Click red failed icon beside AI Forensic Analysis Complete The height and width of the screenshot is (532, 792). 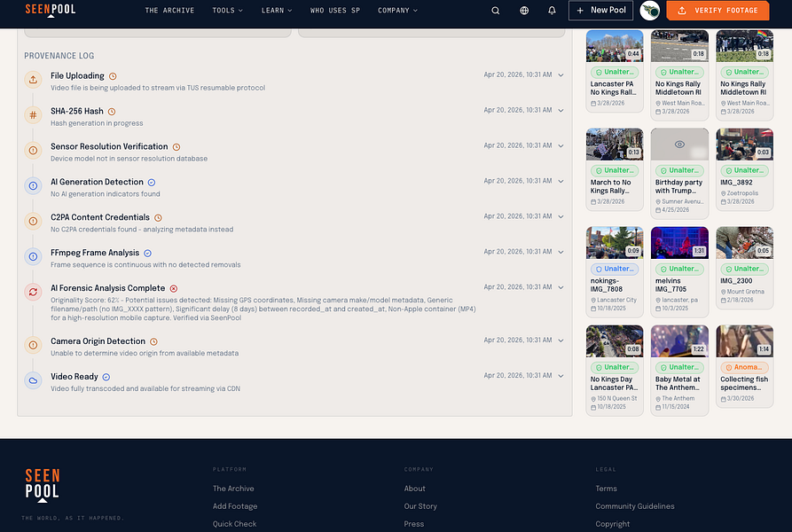pos(174,289)
